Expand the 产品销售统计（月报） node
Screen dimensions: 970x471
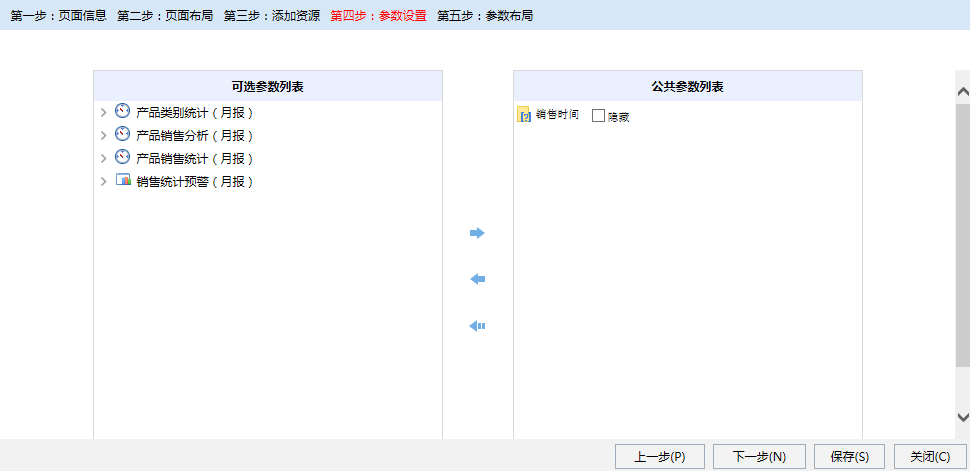(104, 158)
